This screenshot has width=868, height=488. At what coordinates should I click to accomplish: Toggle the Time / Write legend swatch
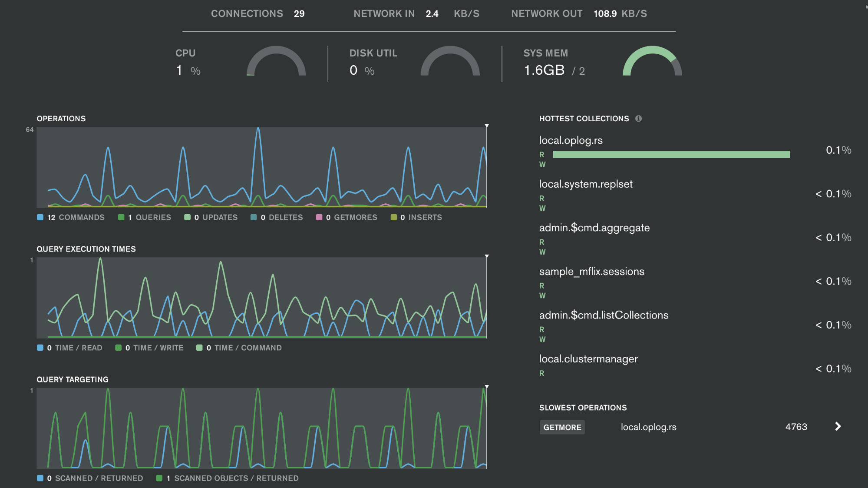pyautogui.click(x=118, y=348)
